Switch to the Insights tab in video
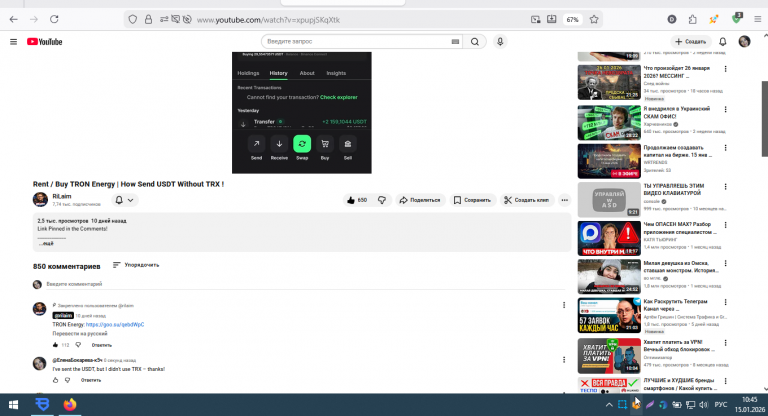 pyautogui.click(x=336, y=73)
